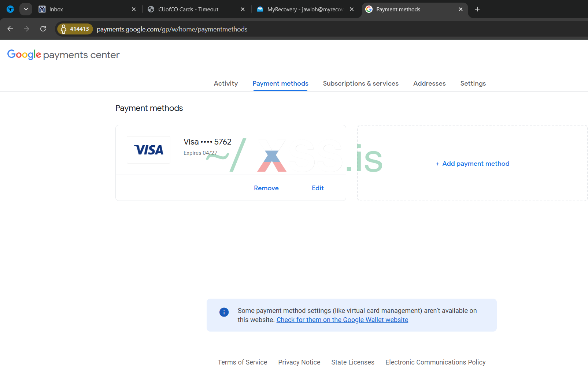The image size is (588, 370).
Task: Click the browser back arrow
Action: click(x=10, y=29)
